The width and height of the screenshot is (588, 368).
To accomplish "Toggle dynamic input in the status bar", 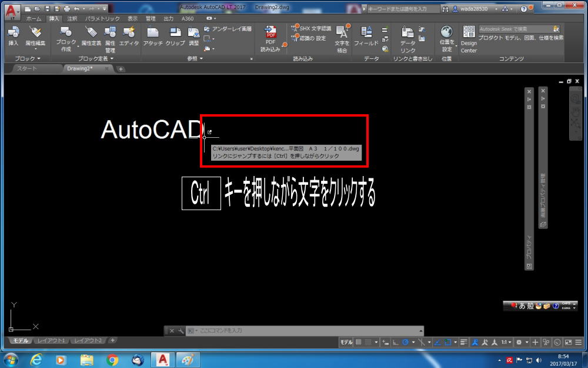I will click(385, 342).
